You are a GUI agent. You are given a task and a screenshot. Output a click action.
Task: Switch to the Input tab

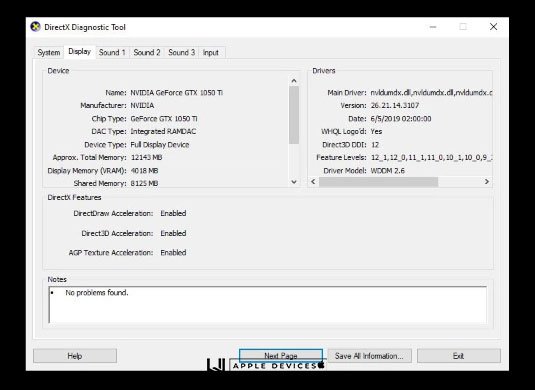click(211, 53)
